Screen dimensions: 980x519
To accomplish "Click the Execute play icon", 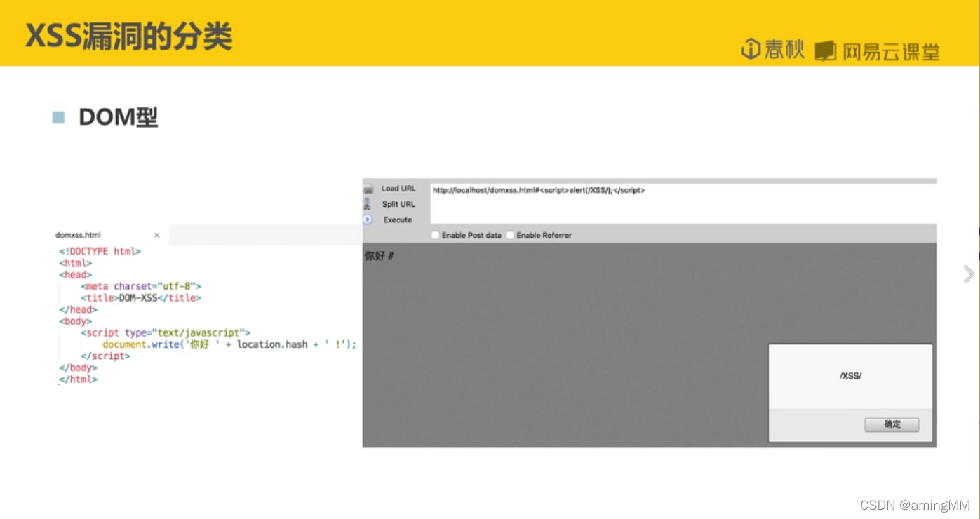I will click(x=368, y=220).
